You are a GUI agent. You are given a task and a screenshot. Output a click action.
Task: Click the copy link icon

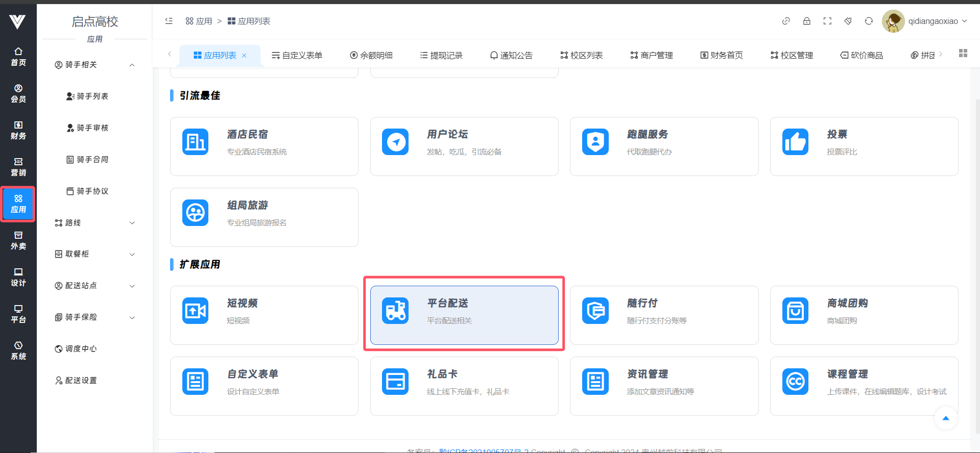pyautogui.click(x=786, y=21)
